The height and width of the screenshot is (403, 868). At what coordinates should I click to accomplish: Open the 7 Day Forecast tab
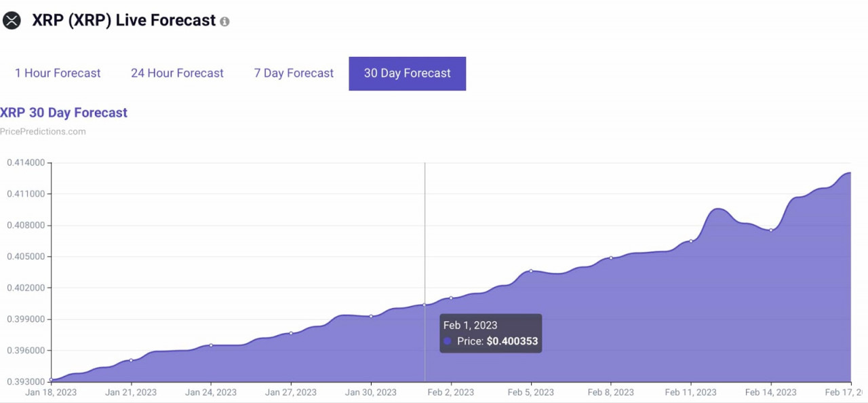click(294, 73)
